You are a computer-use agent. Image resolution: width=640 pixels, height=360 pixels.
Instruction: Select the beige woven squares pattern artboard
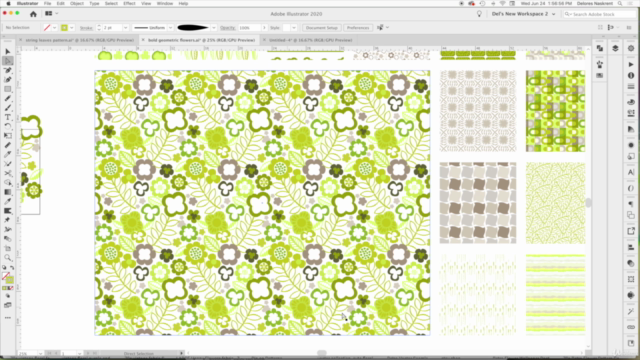click(x=478, y=203)
